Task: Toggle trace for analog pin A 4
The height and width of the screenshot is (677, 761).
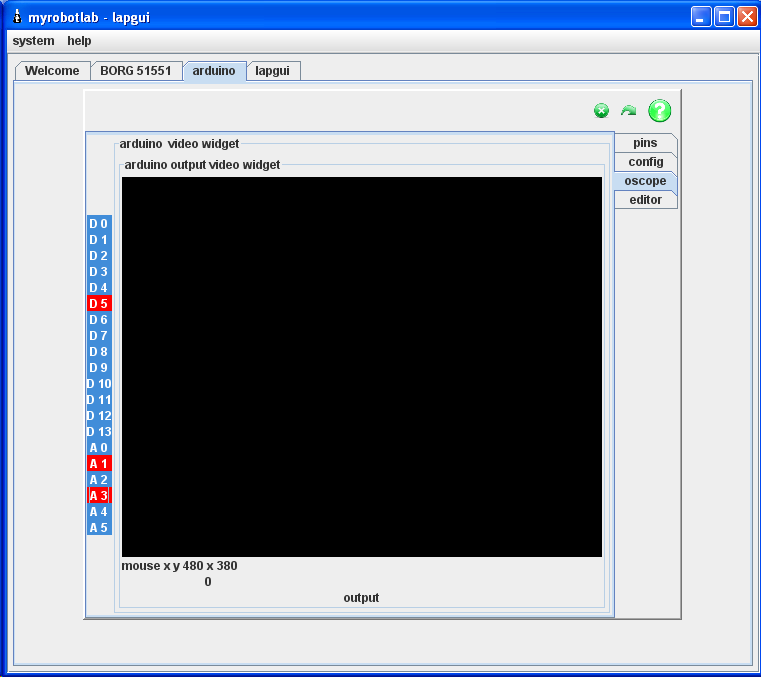Action: point(99,512)
